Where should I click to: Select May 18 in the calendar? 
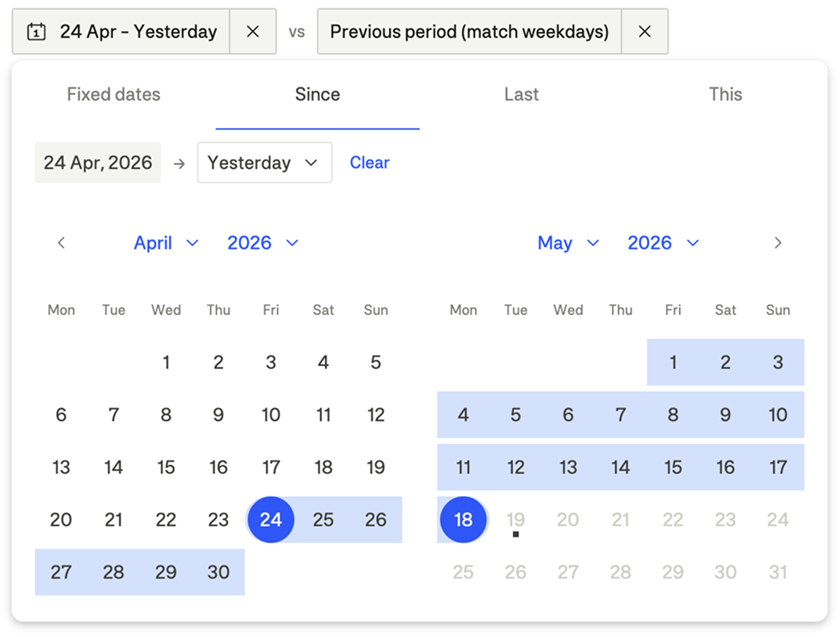coord(463,520)
